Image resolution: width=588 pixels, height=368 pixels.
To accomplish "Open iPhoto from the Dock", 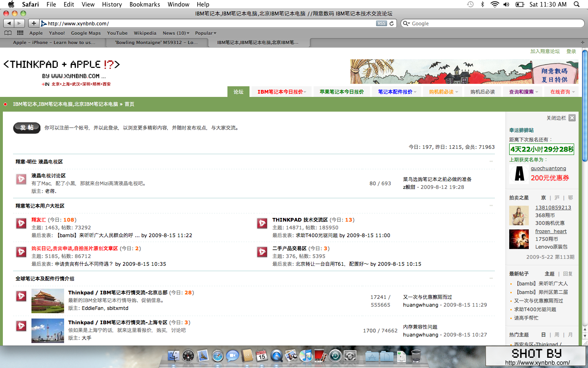I will (x=291, y=356).
